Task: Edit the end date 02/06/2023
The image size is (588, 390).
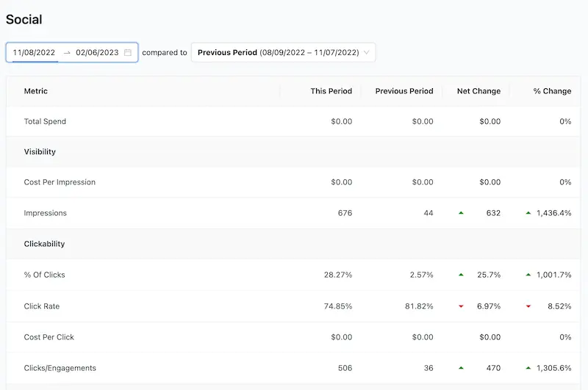Action: tap(97, 52)
